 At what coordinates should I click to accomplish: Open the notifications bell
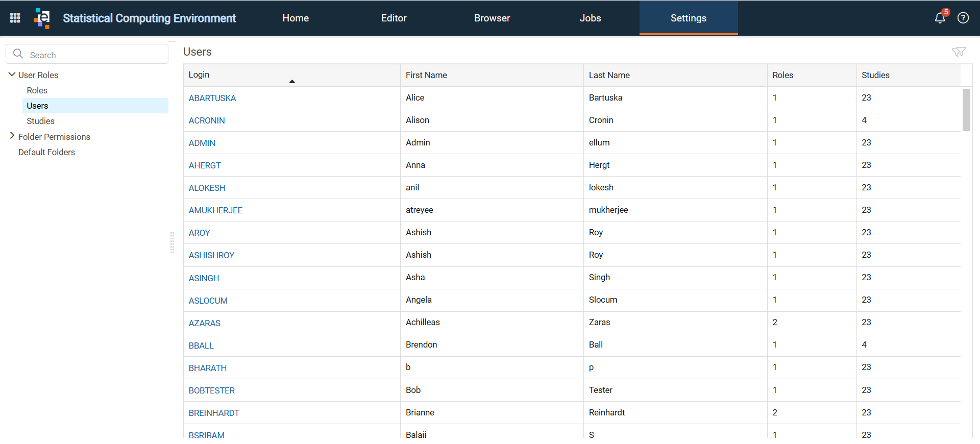coord(940,18)
